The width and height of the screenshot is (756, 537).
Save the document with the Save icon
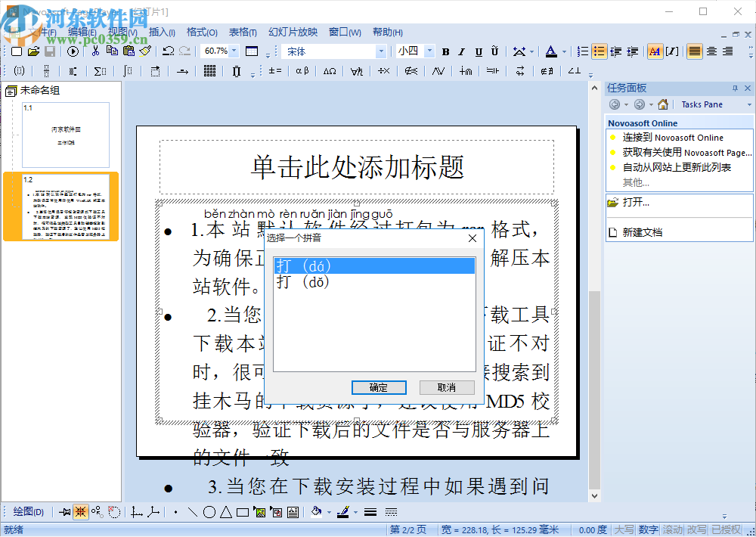[50, 51]
